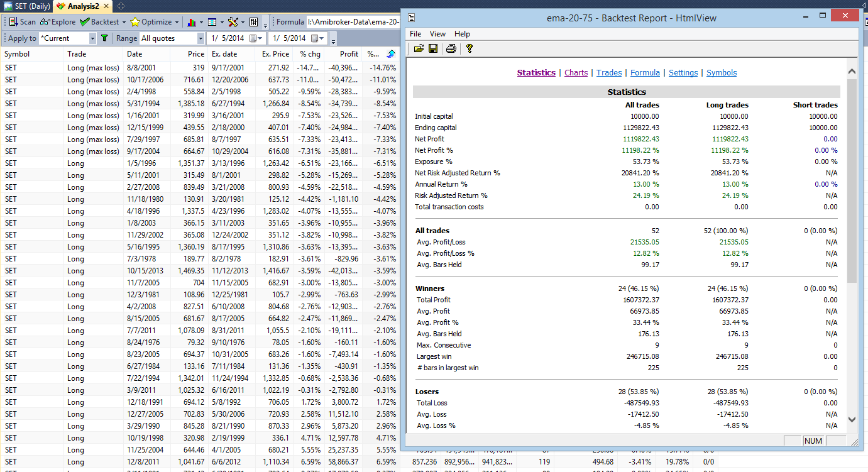Sort by the Trade column header
Screen dimensions: 868x472
point(93,54)
